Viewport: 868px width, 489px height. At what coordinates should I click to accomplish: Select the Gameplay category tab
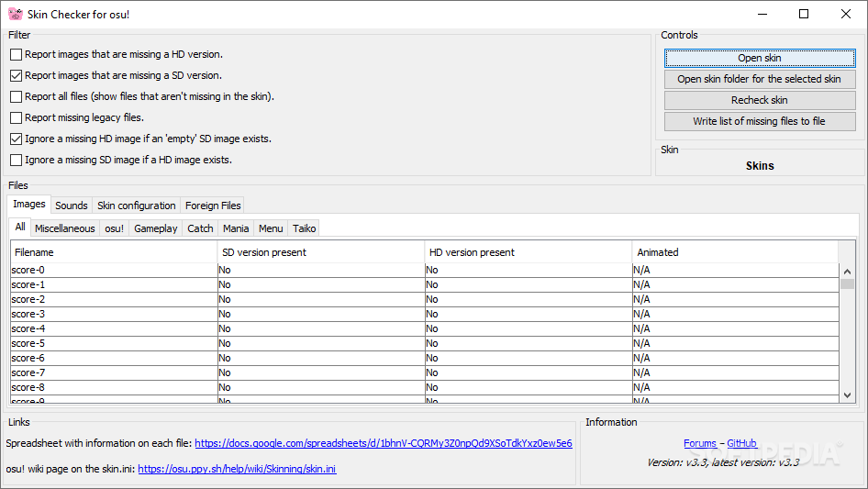(x=156, y=228)
